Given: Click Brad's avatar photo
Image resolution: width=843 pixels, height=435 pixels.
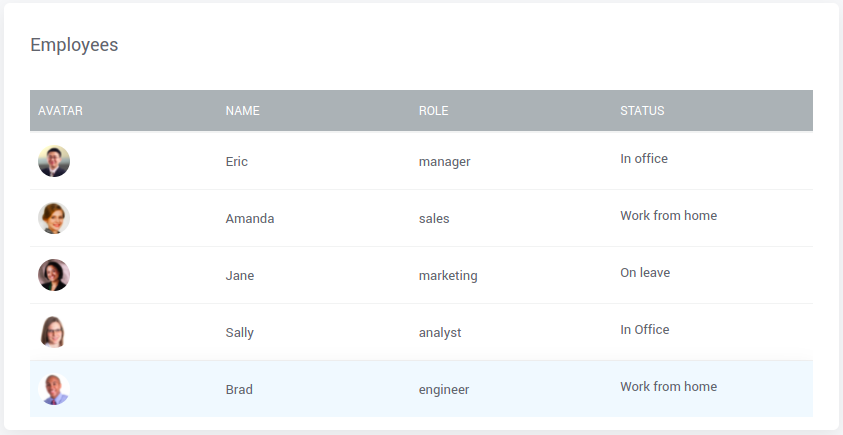Looking at the screenshot, I should coord(54,389).
